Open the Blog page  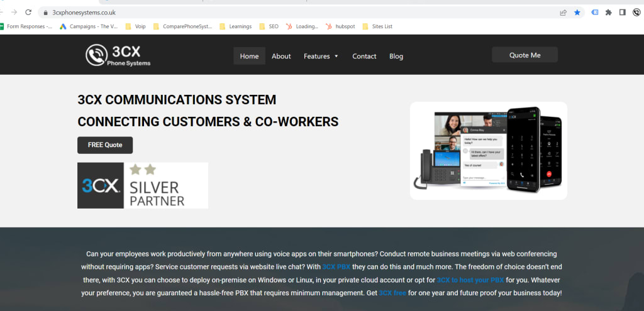396,56
